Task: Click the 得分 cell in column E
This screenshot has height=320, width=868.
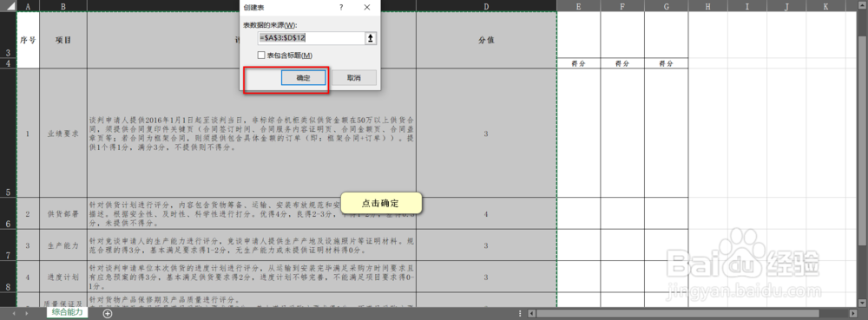Action: point(578,63)
